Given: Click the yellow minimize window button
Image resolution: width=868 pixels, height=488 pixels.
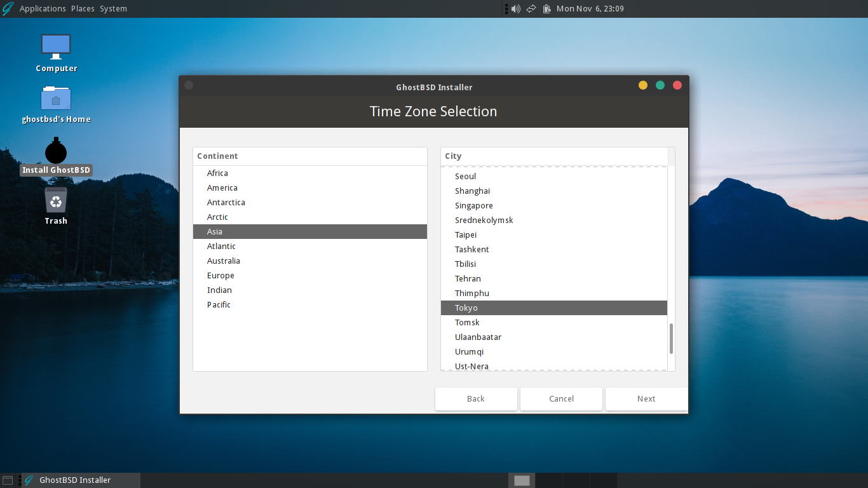Looking at the screenshot, I should click(643, 85).
